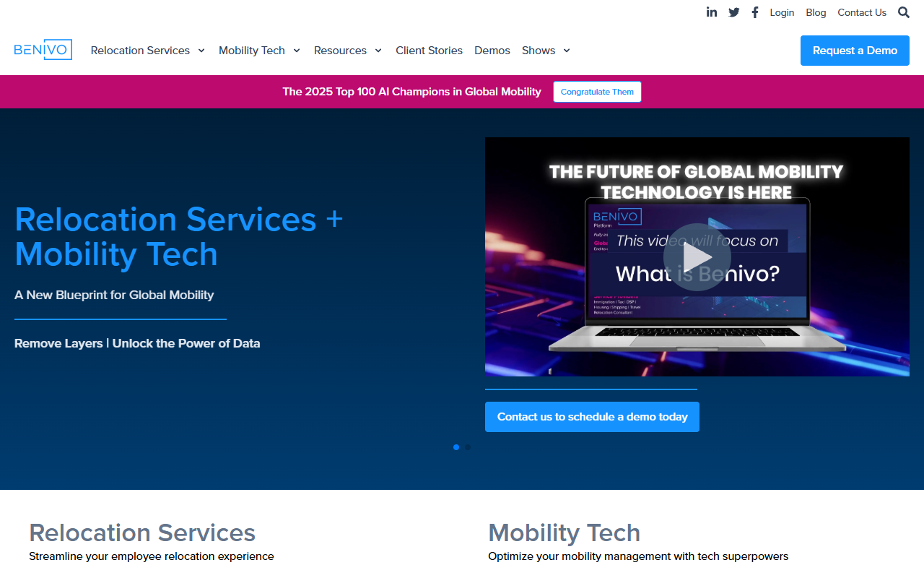The width and height of the screenshot is (924, 578).
Task: Go to the Login link
Action: [x=782, y=12]
